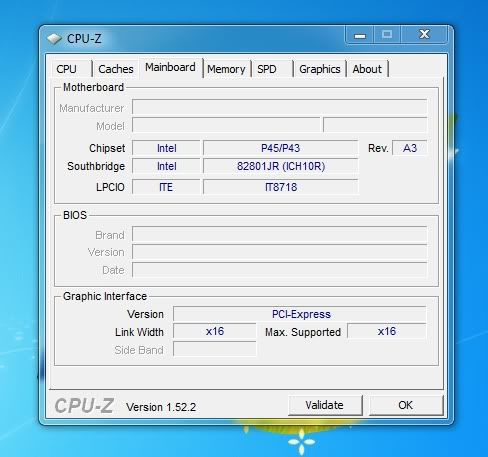Click the PCI-Express version field

(x=300, y=314)
